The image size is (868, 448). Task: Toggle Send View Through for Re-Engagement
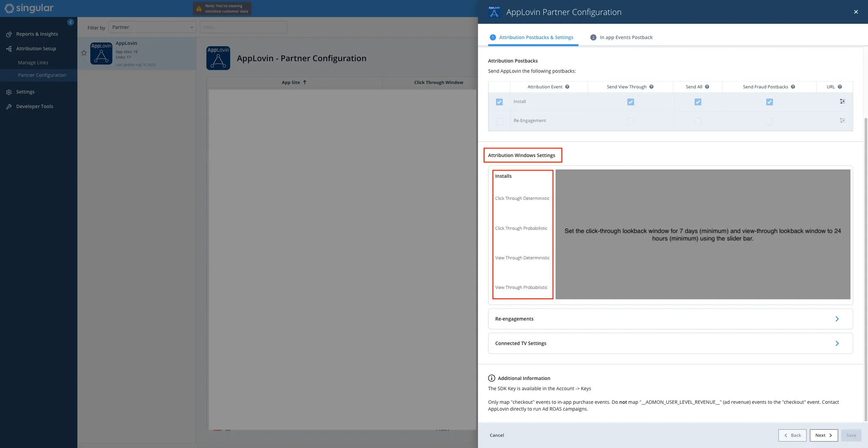[631, 121]
